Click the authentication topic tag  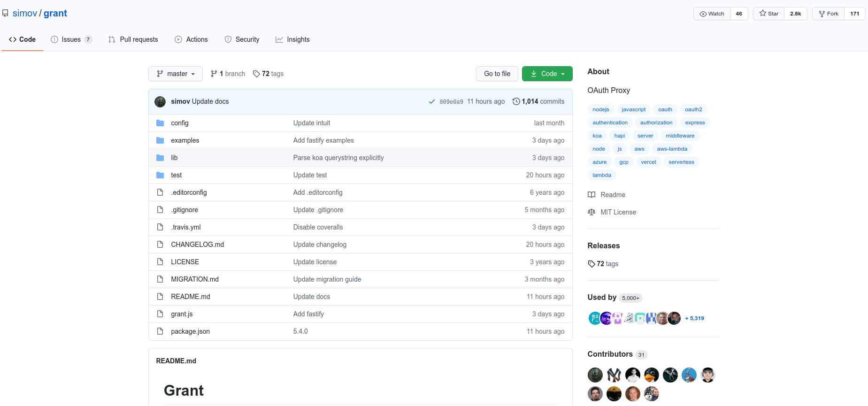point(610,123)
